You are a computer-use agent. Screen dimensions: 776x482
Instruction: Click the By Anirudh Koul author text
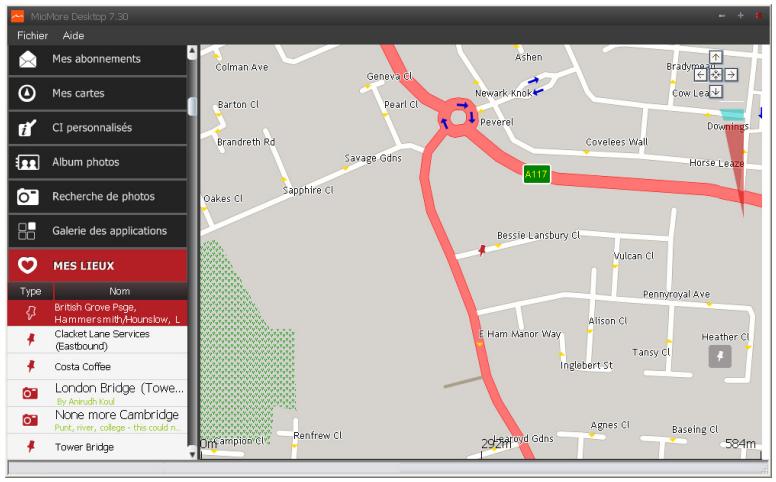click(x=86, y=401)
